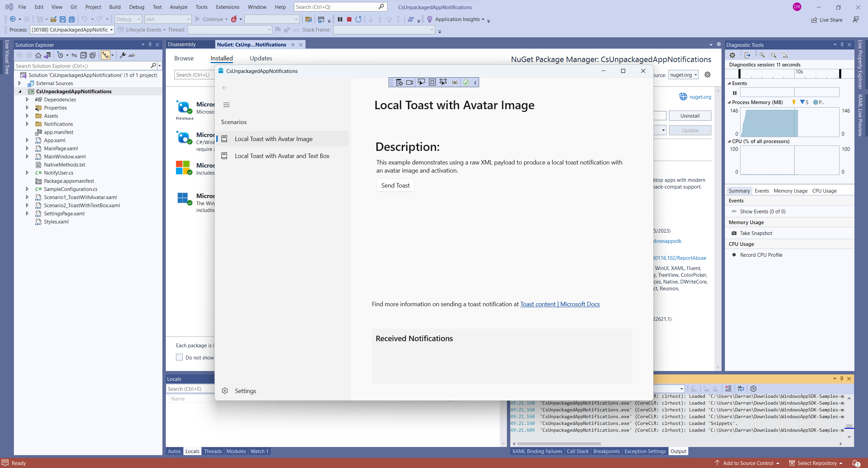Click Zoom In magnifier in Diagnostic Tools

pyautogui.click(x=762, y=55)
